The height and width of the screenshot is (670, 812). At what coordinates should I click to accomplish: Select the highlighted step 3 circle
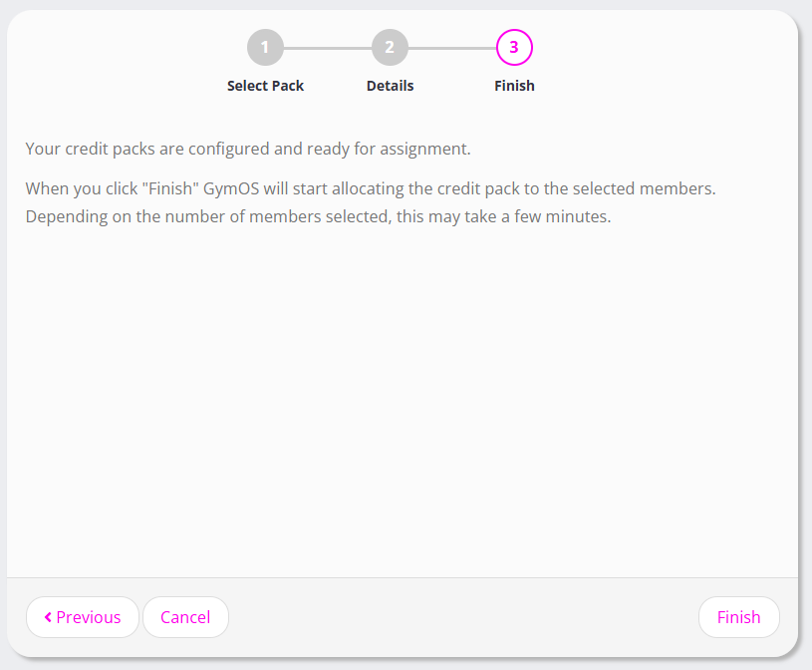click(514, 47)
